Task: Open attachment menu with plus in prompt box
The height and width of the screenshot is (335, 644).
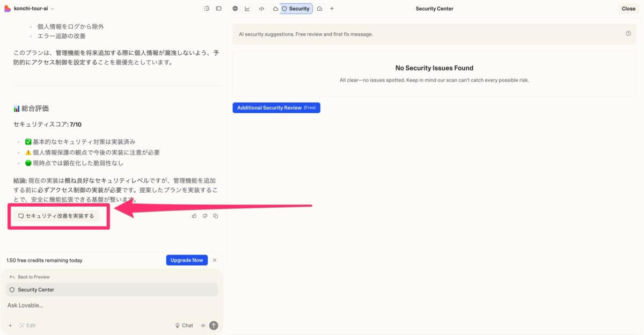Action: pyautogui.click(x=10, y=325)
